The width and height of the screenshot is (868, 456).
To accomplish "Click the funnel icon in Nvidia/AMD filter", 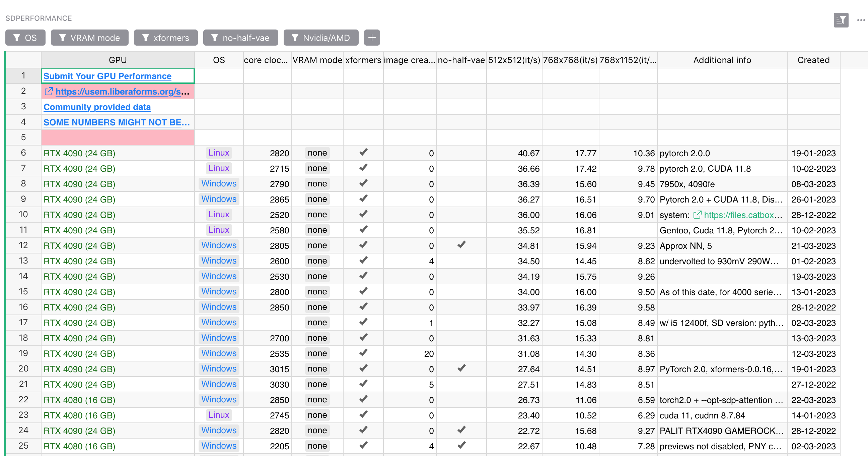I will 295,38.
